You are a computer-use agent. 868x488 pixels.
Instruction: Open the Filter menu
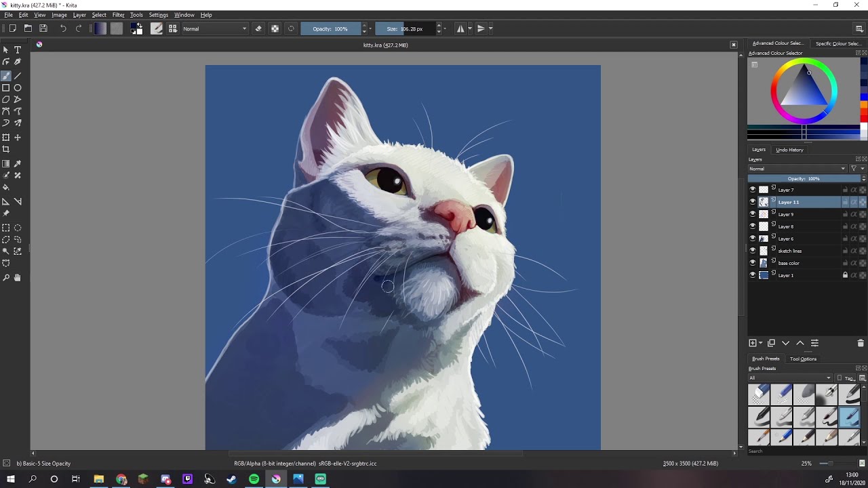click(119, 15)
